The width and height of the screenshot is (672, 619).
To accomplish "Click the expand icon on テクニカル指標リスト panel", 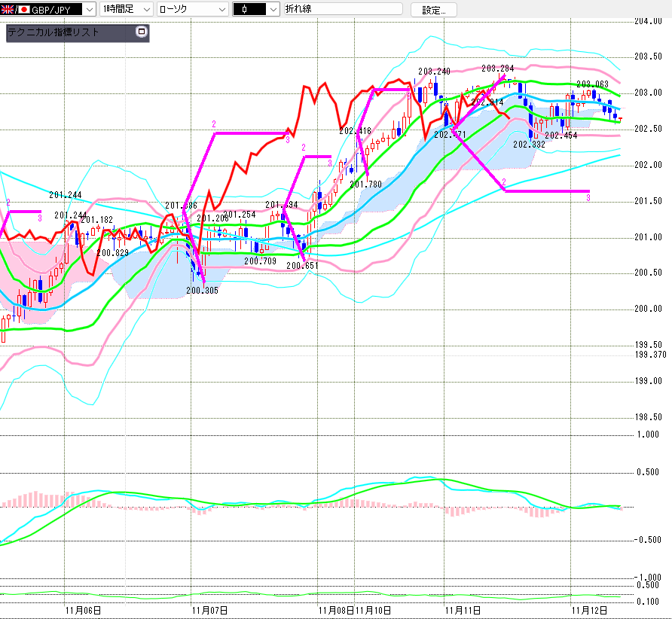I will click(x=140, y=32).
